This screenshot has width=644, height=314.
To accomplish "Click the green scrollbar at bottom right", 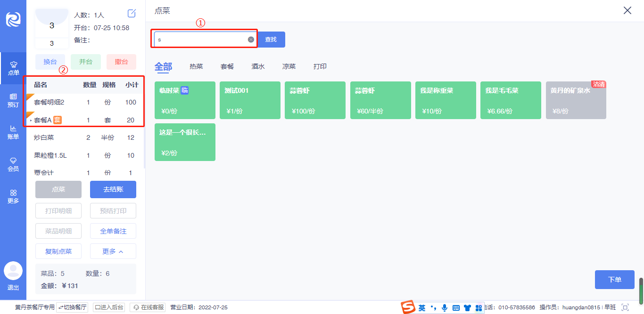I will [x=641, y=291].
